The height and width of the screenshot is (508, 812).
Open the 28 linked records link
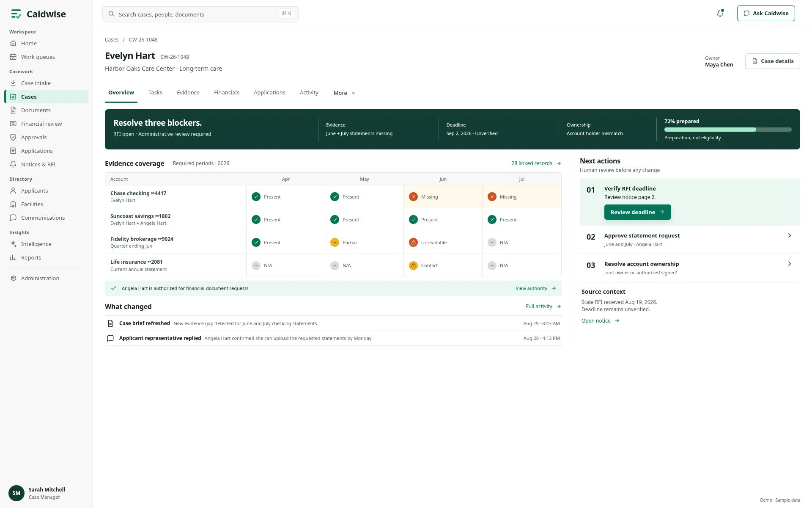click(536, 163)
